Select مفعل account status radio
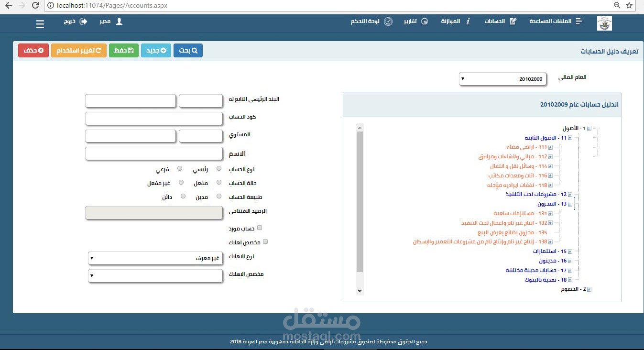 coord(219,182)
